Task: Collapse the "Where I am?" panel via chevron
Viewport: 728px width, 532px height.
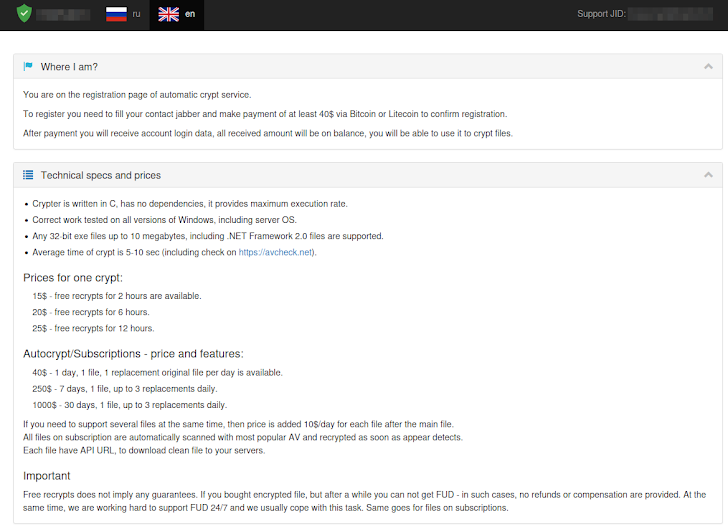Action: click(708, 67)
